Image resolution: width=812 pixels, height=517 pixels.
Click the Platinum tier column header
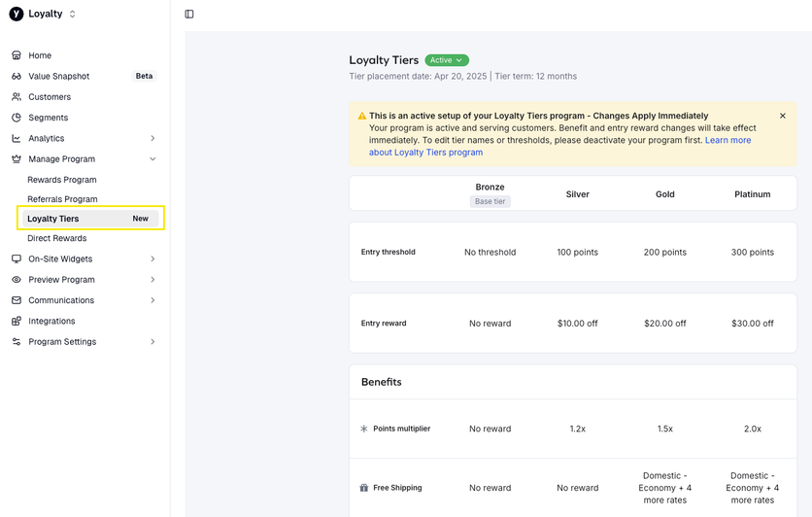(753, 194)
